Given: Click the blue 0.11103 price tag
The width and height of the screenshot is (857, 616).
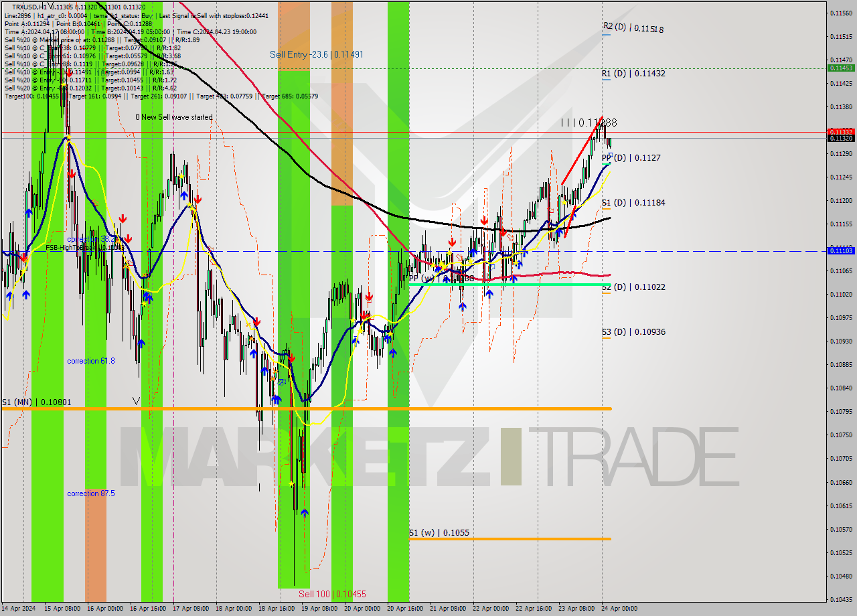Looking at the screenshot, I should 842,250.
